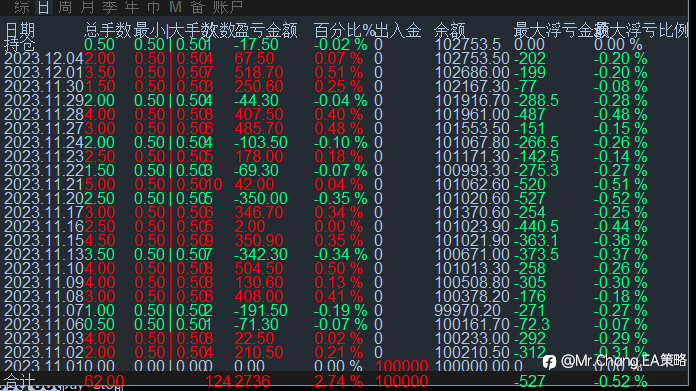This screenshot has height=391, width=696.
Task: Switch to the 月 monthly tab
Action: tap(87, 7)
